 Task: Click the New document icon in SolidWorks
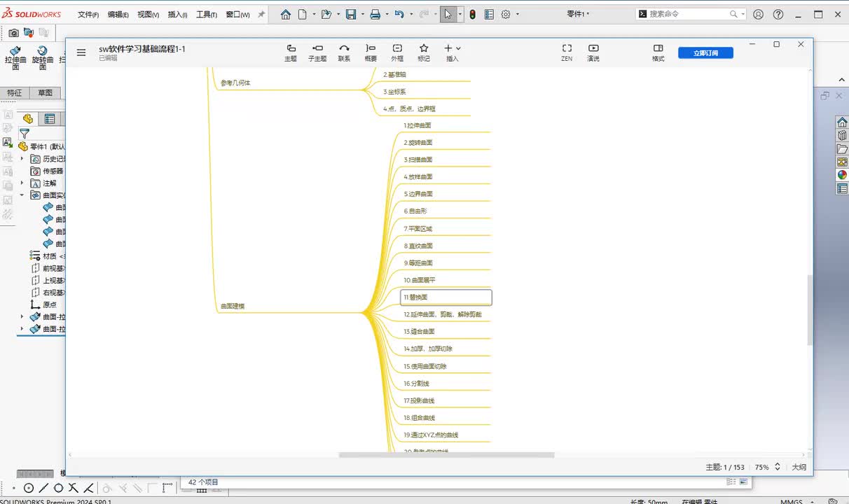(303, 14)
